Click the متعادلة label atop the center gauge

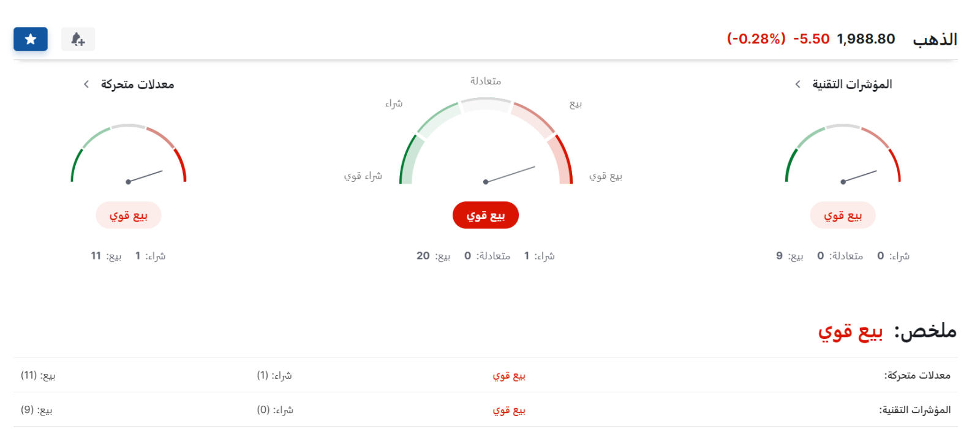click(486, 81)
